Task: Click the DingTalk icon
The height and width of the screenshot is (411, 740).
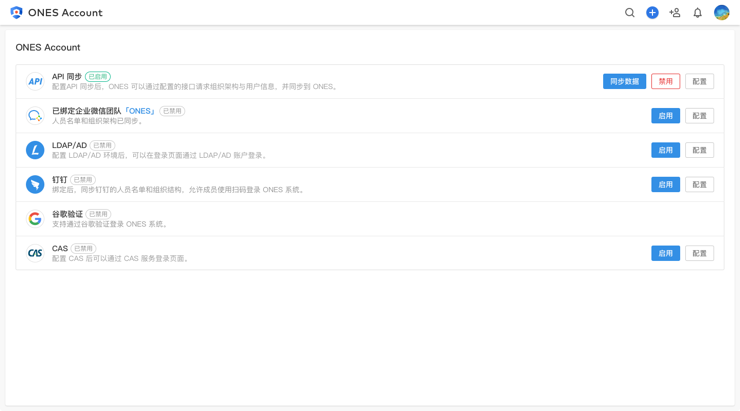Action: tap(35, 184)
